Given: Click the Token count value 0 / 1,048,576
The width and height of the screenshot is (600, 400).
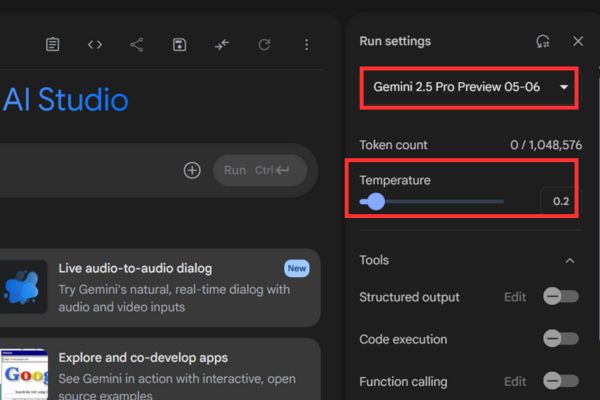Looking at the screenshot, I should 546,145.
